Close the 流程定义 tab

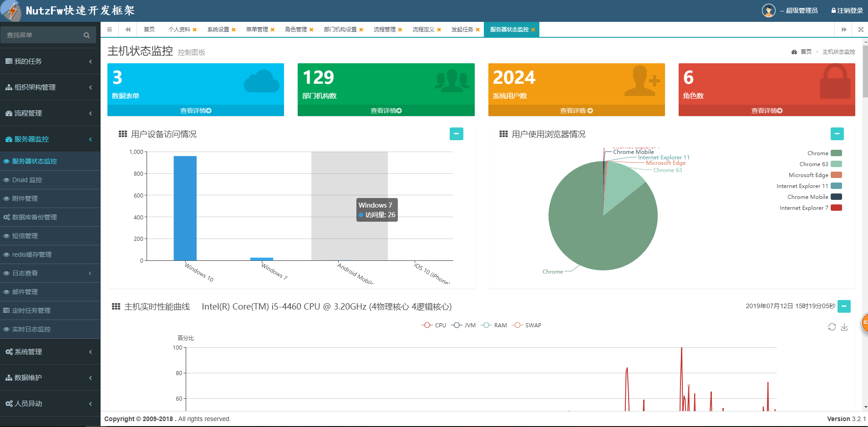(x=439, y=30)
